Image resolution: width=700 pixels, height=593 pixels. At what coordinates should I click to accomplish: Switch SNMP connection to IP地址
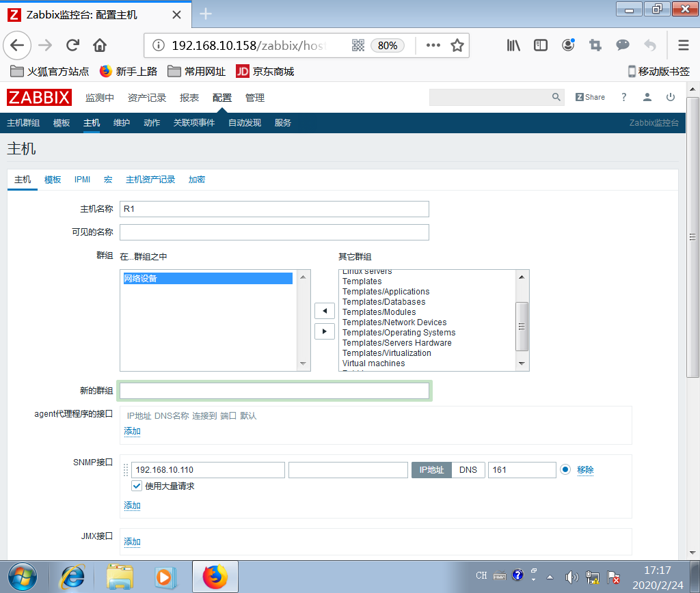(431, 470)
